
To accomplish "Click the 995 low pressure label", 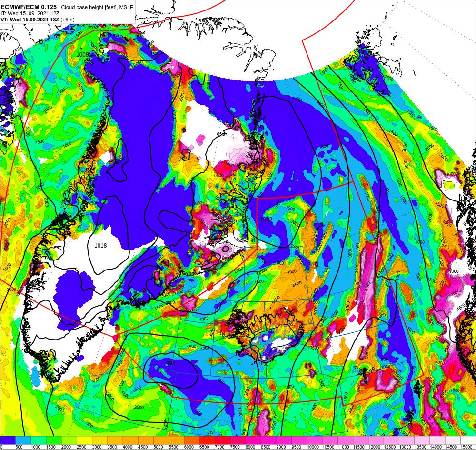I will pyautogui.click(x=171, y=363).
